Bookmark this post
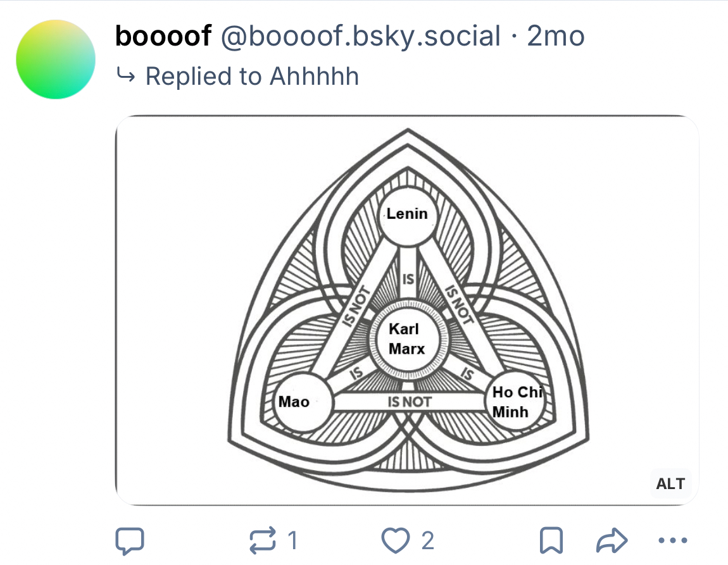Viewport: 728px width, 565px height. [x=551, y=541]
